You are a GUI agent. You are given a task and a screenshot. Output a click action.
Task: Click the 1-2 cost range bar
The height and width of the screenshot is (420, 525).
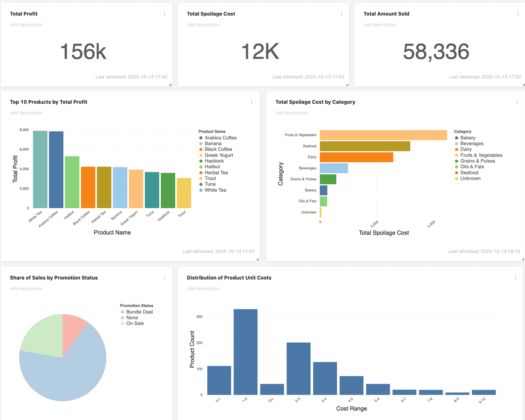click(x=245, y=352)
